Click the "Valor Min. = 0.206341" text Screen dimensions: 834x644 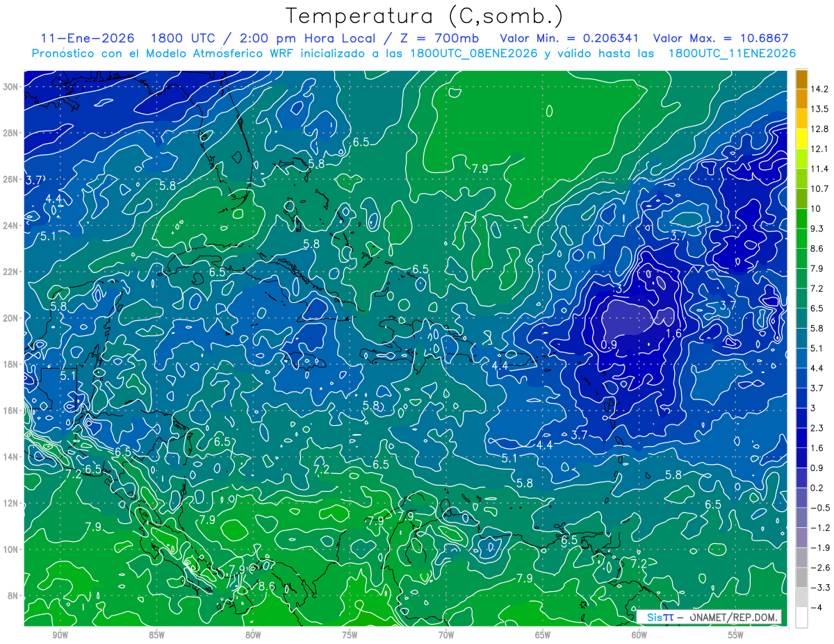click(570, 38)
